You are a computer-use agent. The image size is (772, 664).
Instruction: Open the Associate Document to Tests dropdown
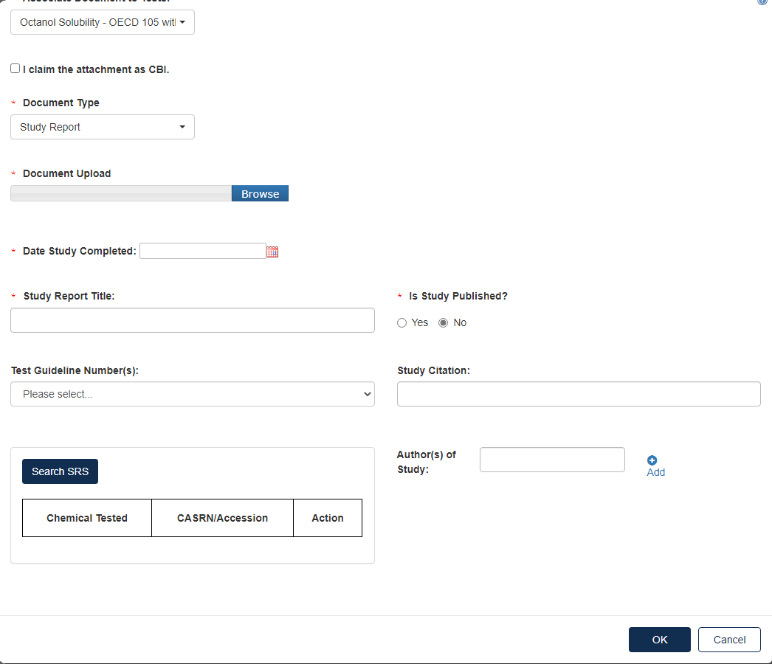click(102, 22)
